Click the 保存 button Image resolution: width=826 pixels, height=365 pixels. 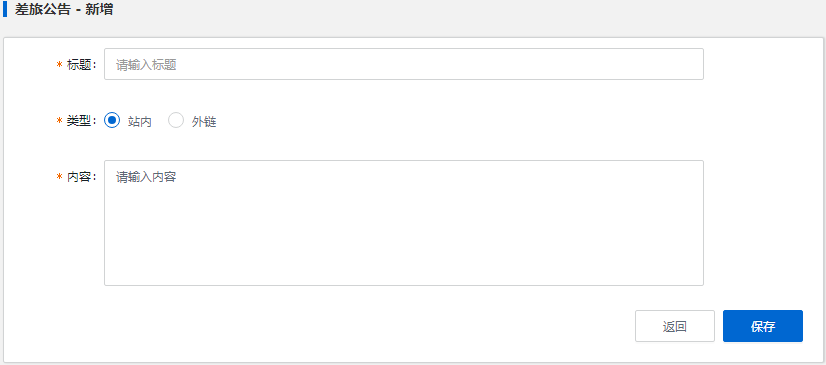(763, 326)
